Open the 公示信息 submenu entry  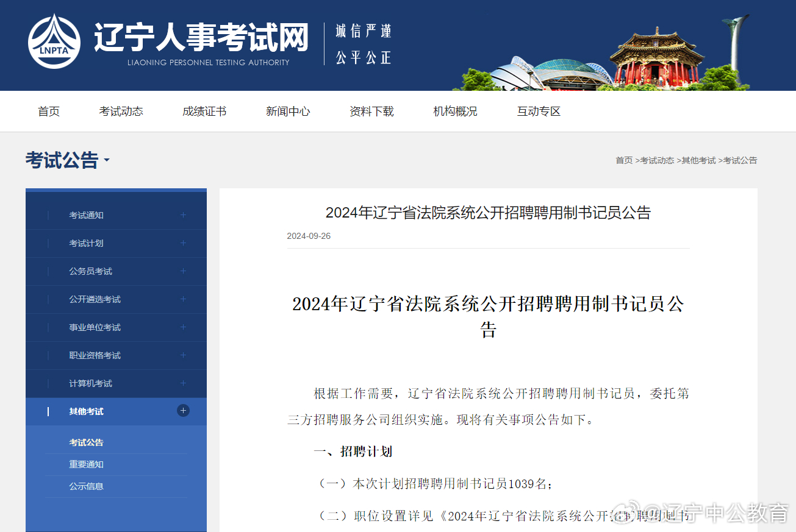click(x=86, y=486)
